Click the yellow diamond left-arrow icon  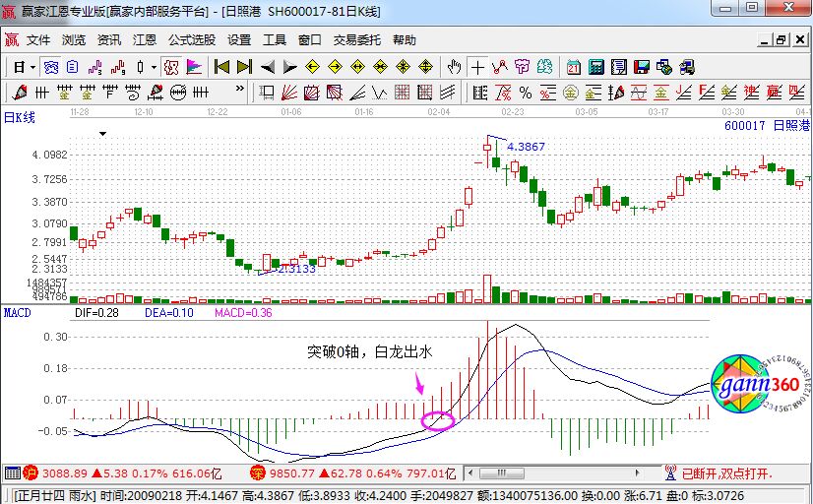tap(313, 67)
